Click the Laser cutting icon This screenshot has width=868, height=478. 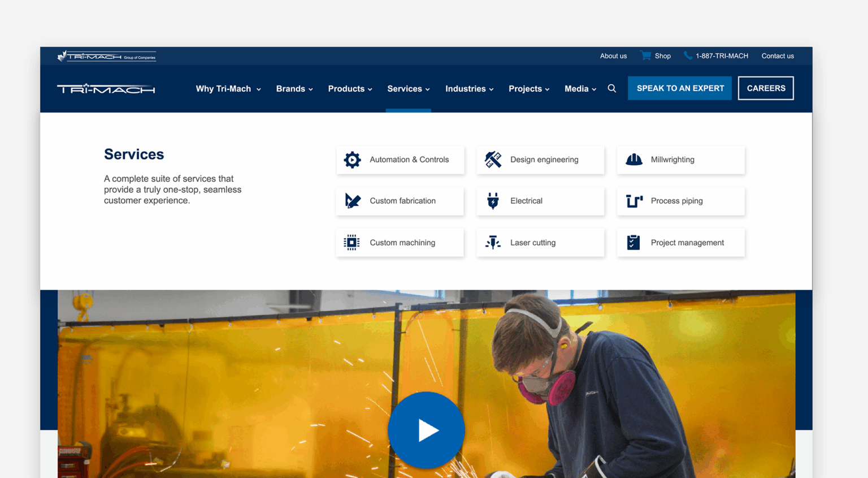pyautogui.click(x=493, y=243)
